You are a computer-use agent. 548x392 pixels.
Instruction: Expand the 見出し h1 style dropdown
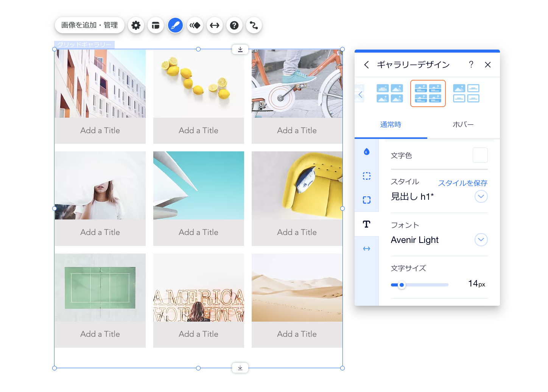(481, 196)
